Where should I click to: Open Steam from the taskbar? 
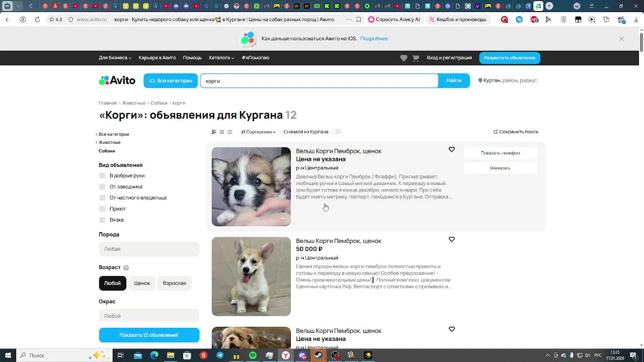(318, 355)
